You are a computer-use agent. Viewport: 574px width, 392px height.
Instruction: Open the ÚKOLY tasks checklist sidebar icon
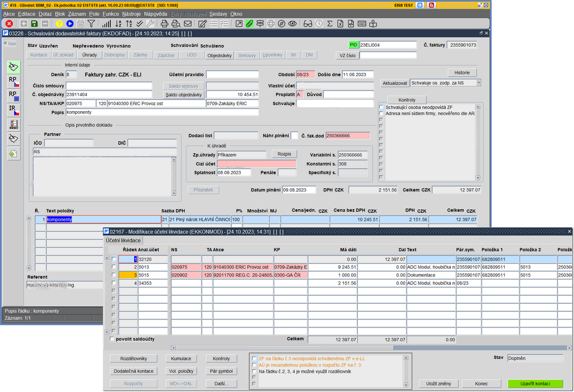tap(13, 125)
